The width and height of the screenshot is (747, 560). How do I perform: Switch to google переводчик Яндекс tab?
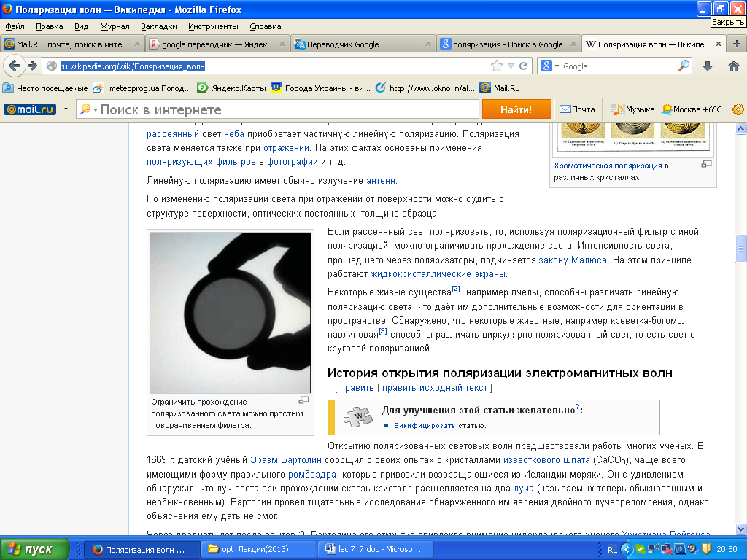click(x=217, y=44)
